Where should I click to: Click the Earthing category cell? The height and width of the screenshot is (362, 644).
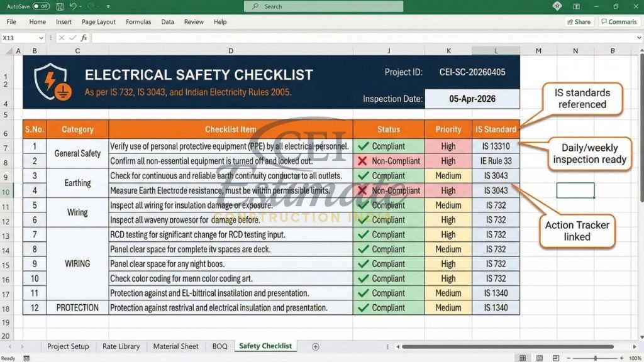tap(77, 183)
